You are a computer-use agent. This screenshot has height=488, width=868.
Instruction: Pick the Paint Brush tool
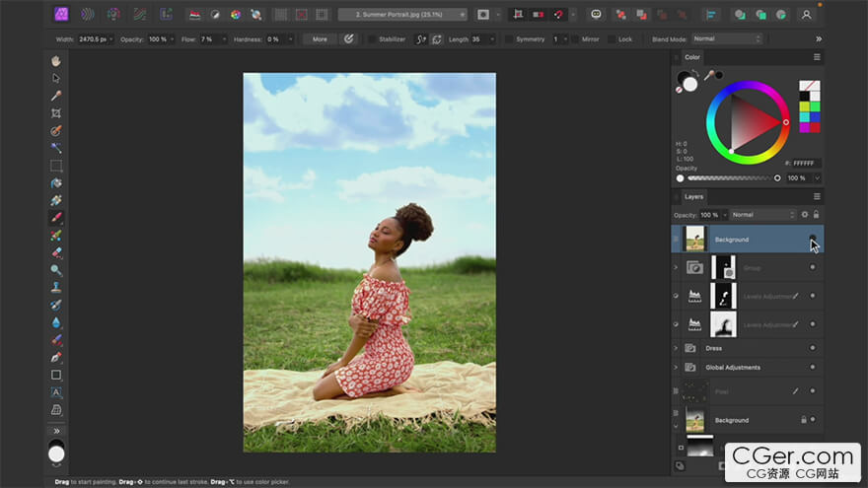tap(56, 218)
